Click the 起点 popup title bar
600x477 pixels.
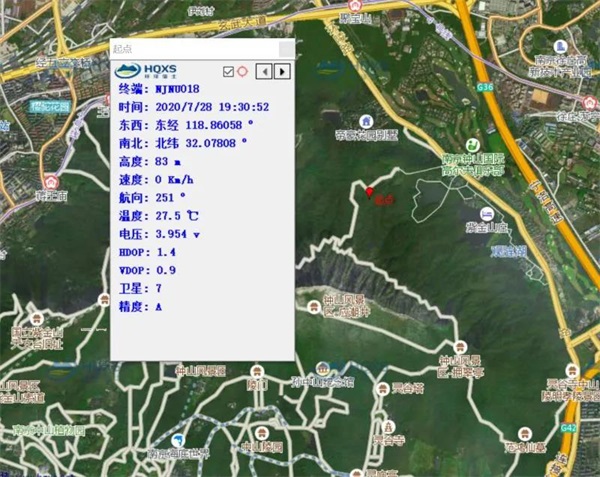point(190,49)
